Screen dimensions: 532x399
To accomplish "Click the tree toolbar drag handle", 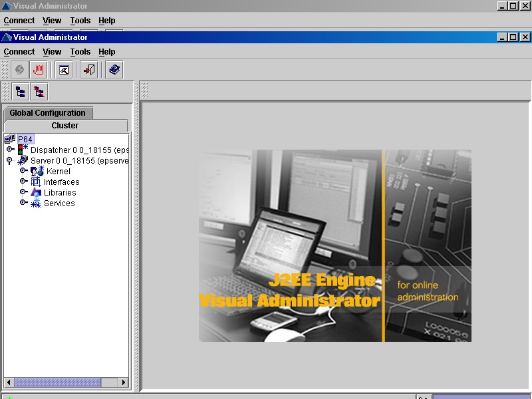I will click(x=5, y=92).
